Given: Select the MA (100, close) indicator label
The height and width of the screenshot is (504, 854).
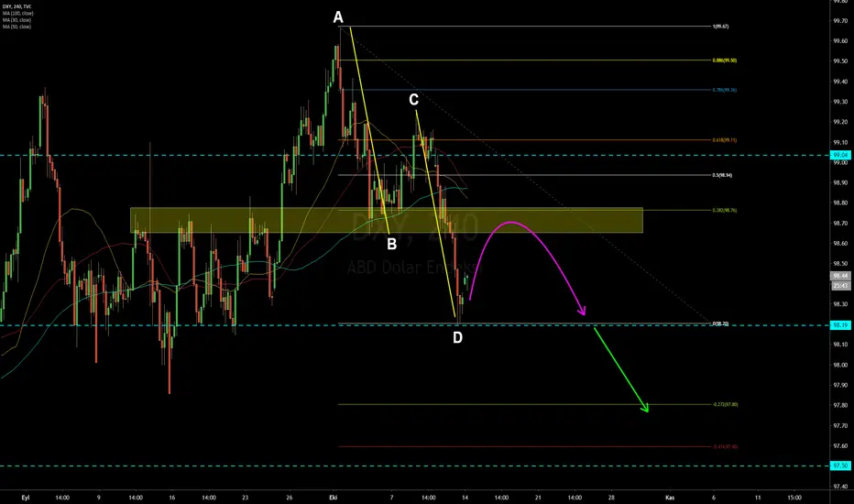Looking at the screenshot, I should click(18, 13).
